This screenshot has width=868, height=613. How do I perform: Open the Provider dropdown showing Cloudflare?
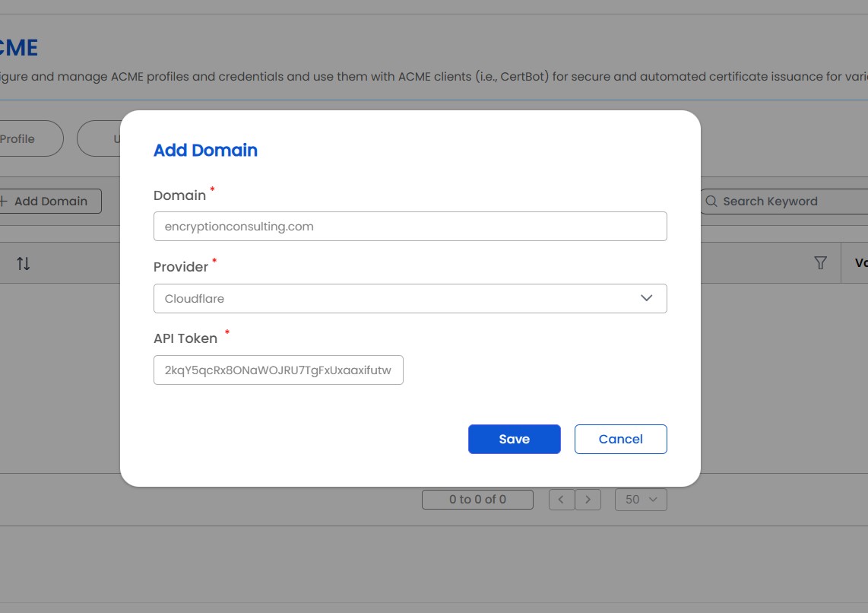pyautogui.click(x=410, y=299)
